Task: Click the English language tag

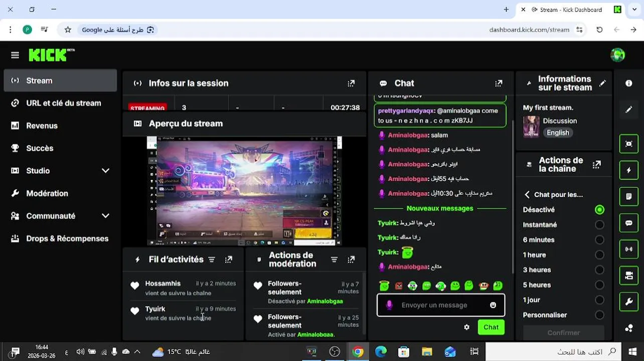Action: tap(558, 133)
